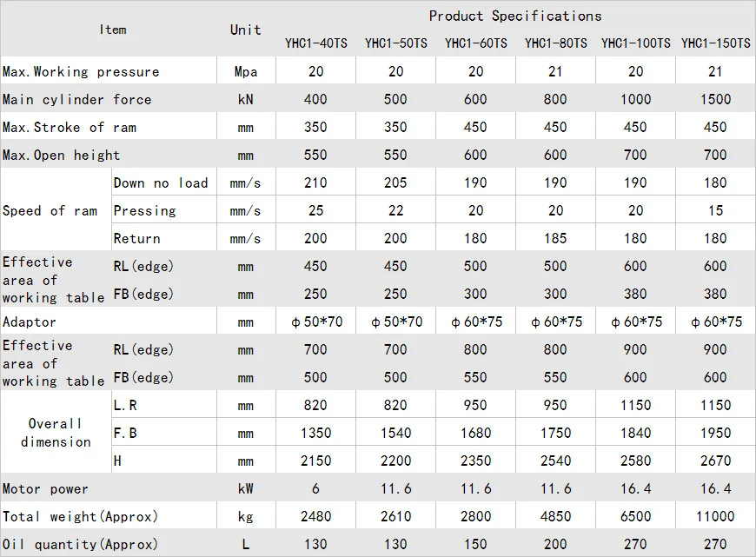
Task: Select the YHC1-40TS column header
Action: tap(315, 43)
